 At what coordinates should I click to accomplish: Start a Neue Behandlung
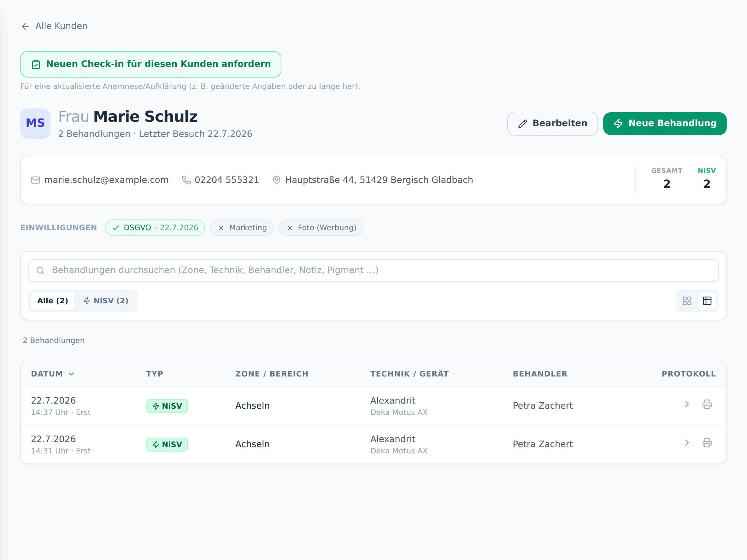tap(665, 124)
